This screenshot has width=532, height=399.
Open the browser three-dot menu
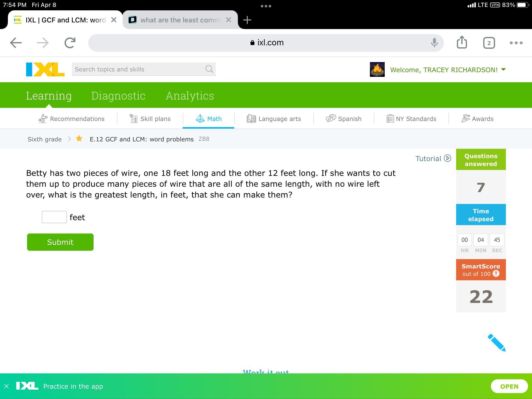(516, 43)
